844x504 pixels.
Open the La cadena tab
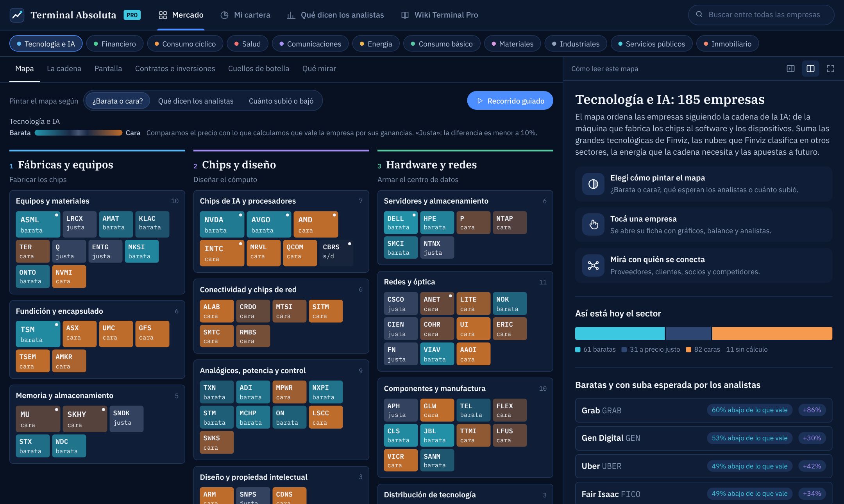tap(64, 69)
